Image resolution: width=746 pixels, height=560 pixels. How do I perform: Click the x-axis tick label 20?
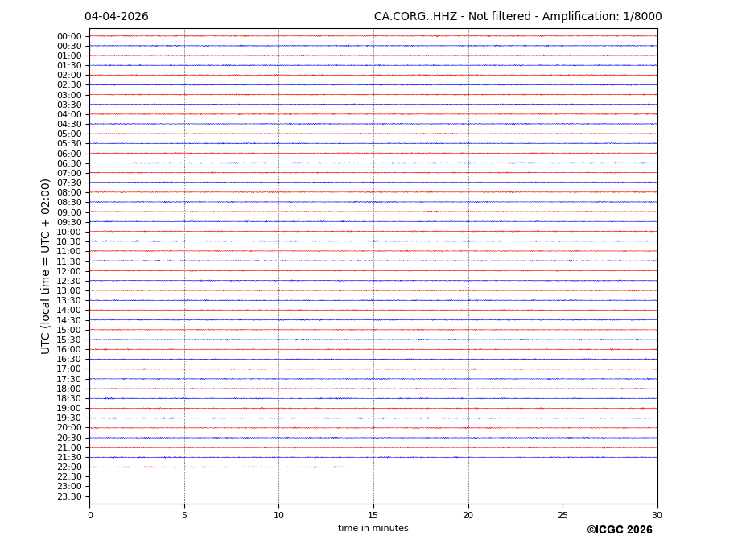point(468,515)
